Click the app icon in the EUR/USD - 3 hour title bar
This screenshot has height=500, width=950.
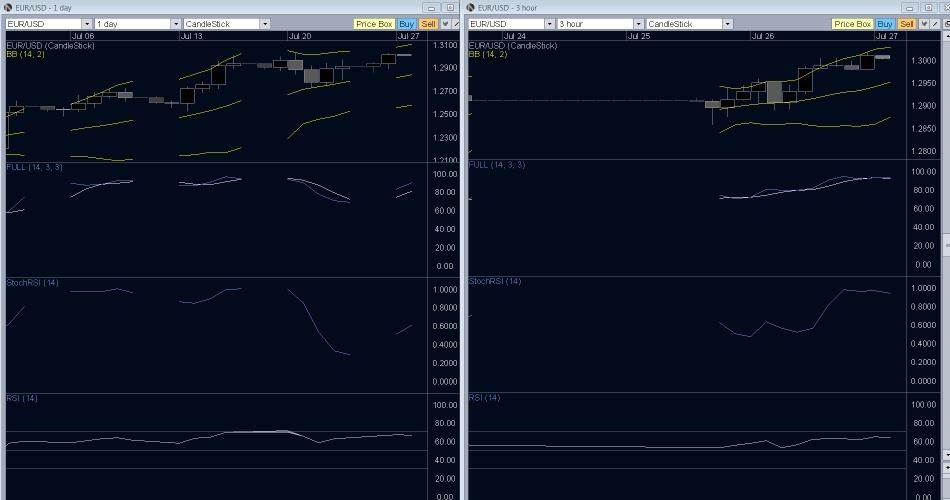[471, 7]
